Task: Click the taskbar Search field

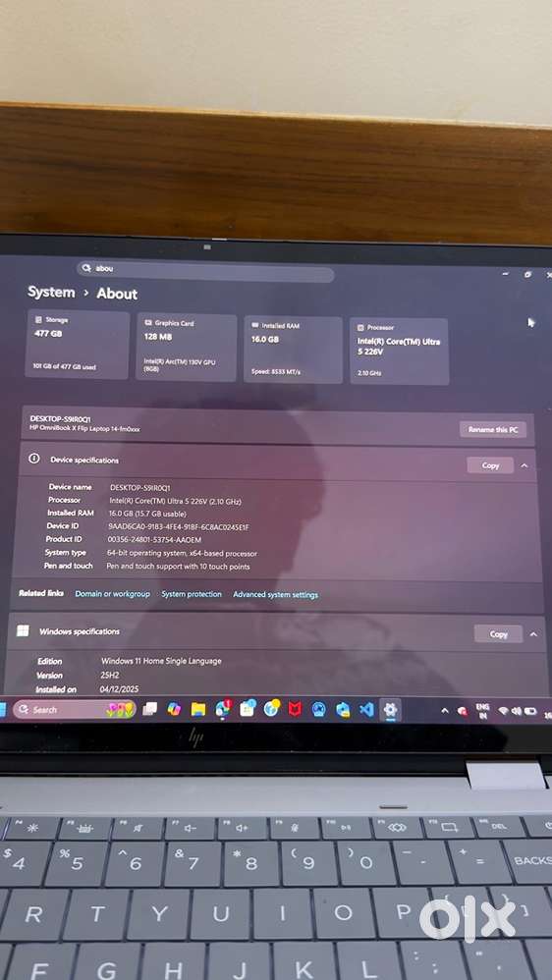Action: tap(75, 709)
